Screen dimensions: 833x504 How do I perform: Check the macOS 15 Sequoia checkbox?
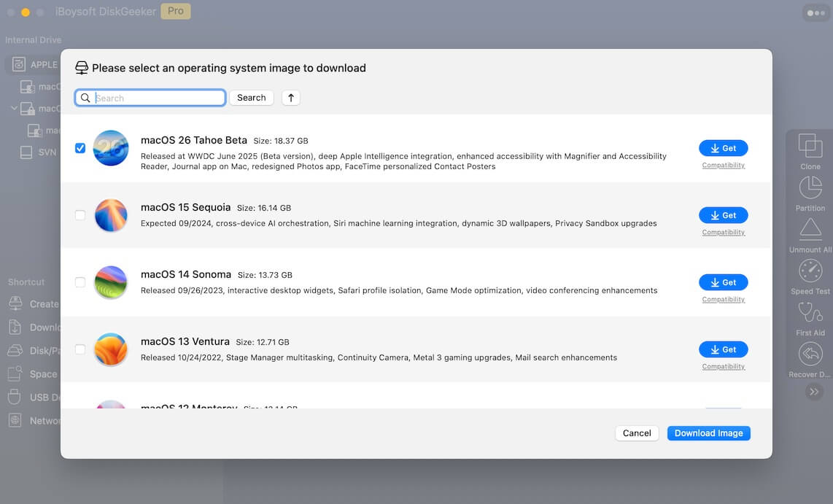coord(80,215)
